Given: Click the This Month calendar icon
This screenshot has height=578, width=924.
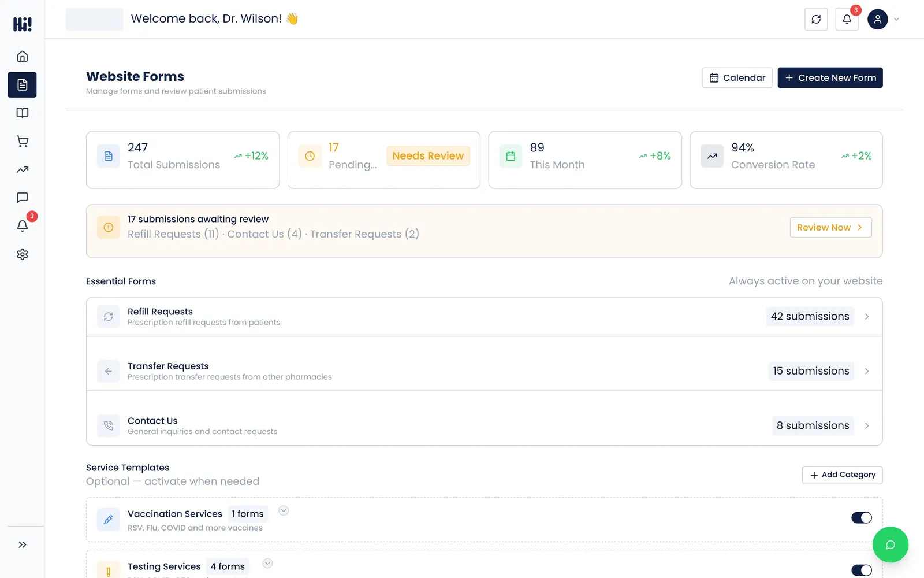Looking at the screenshot, I should point(511,156).
